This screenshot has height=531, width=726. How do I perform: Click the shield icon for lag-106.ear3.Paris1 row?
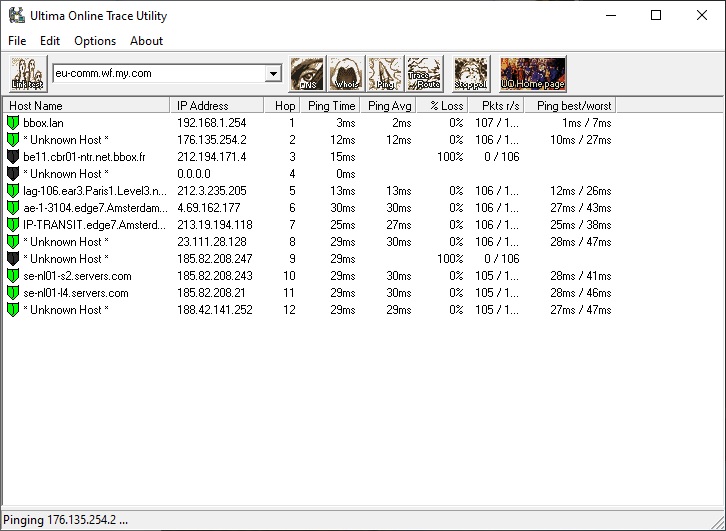coord(13,191)
